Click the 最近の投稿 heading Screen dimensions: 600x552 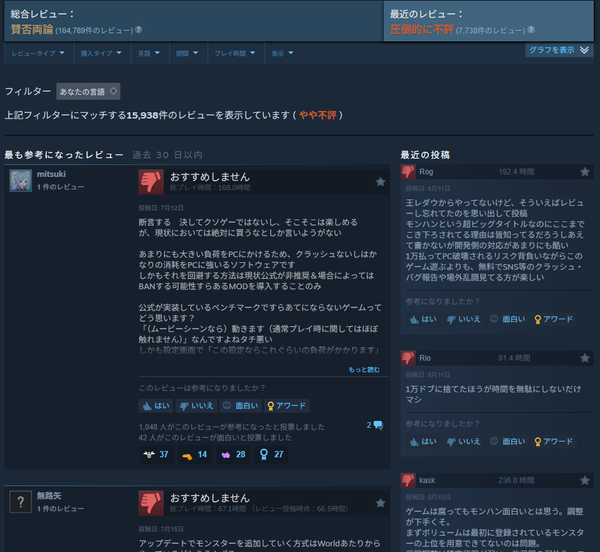(425, 155)
